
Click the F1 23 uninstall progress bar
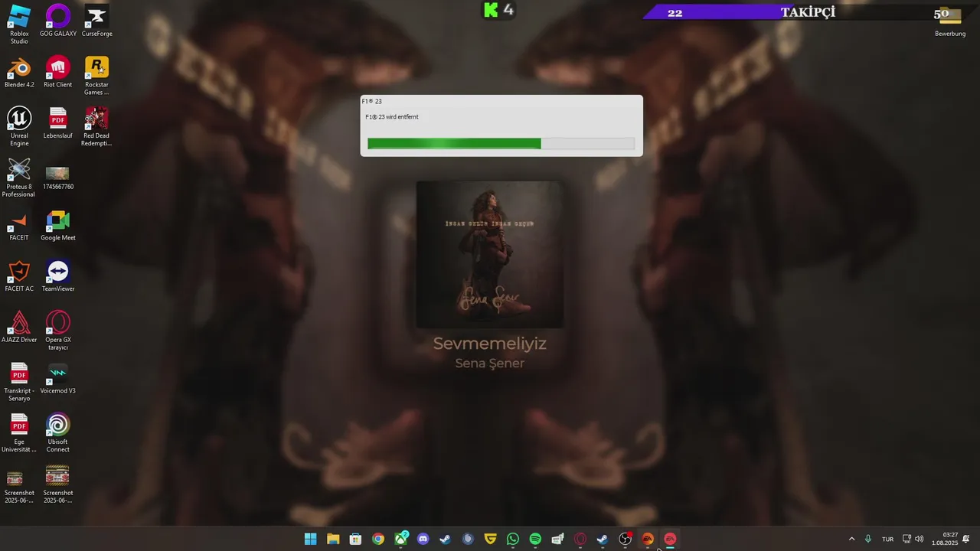[501, 143]
